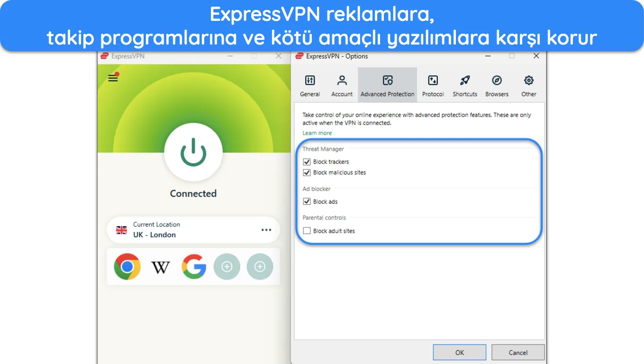Switch to the Account tab
644x364 pixels.
[x=342, y=86]
